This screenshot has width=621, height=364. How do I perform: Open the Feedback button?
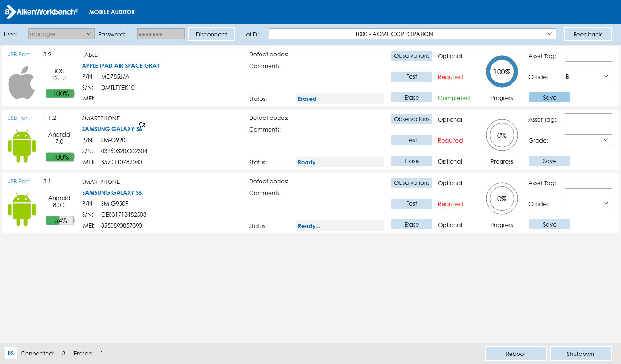pos(588,34)
